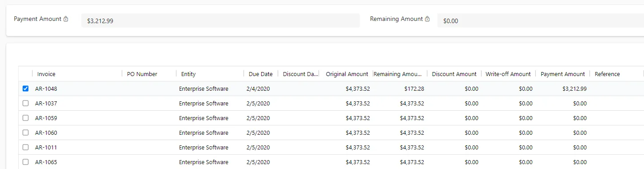The height and width of the screenshot is (169, 644).
Task: Check the AR-1037 invoice checkbox
Action: pyautogui.click(x=25, y=103)
